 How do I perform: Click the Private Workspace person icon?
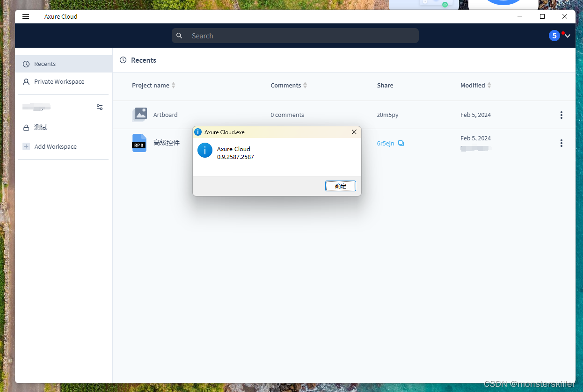point(26,81)
